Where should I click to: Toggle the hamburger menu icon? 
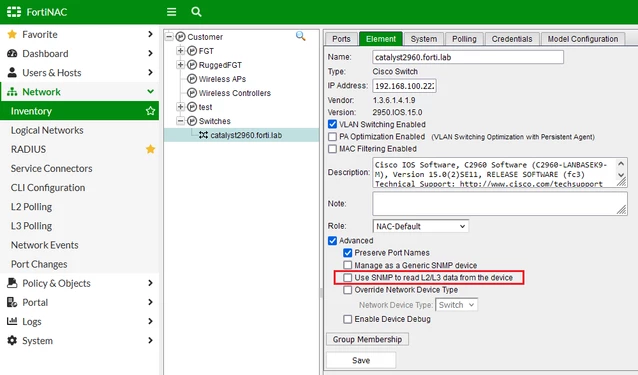172,12
